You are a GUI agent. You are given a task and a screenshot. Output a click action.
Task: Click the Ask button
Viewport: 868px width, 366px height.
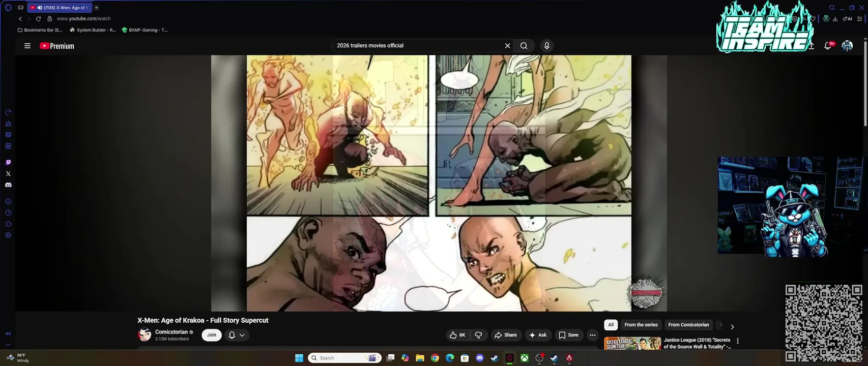(538, 335)
